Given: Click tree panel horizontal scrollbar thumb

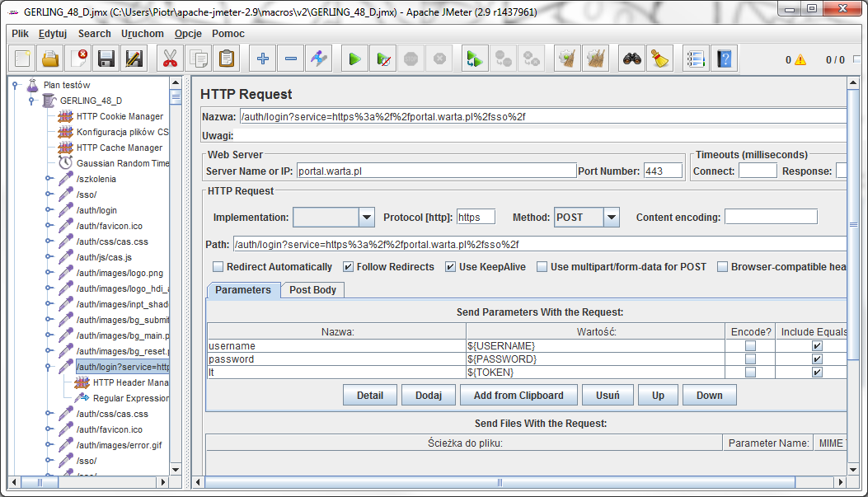Looking at the screenshot, I should click(40, 482).
